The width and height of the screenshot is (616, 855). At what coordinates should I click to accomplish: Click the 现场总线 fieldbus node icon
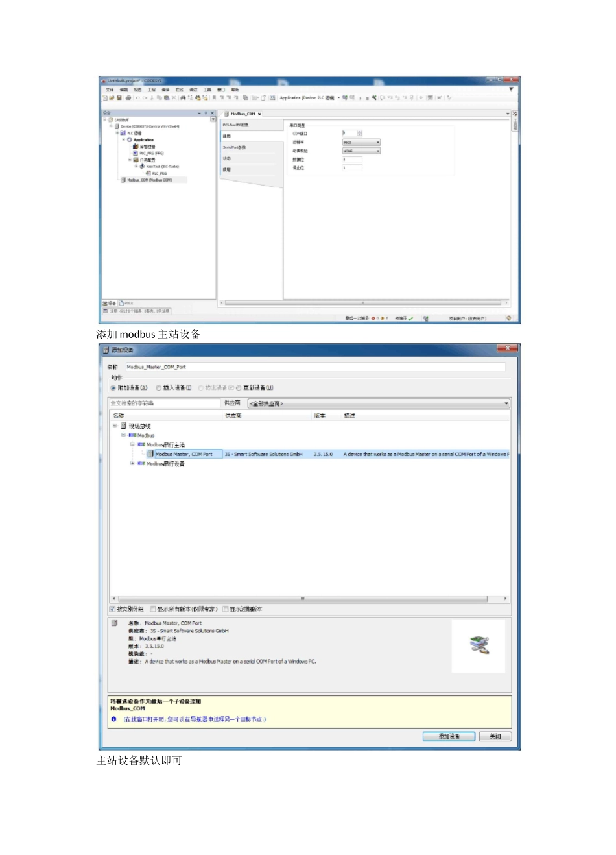123,426
